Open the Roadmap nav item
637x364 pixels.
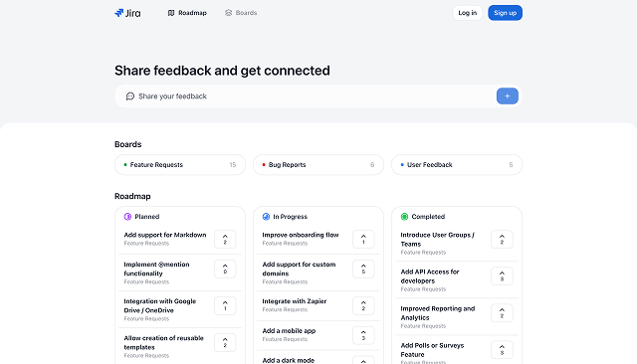pyautogui.click(x=187, y=13)
